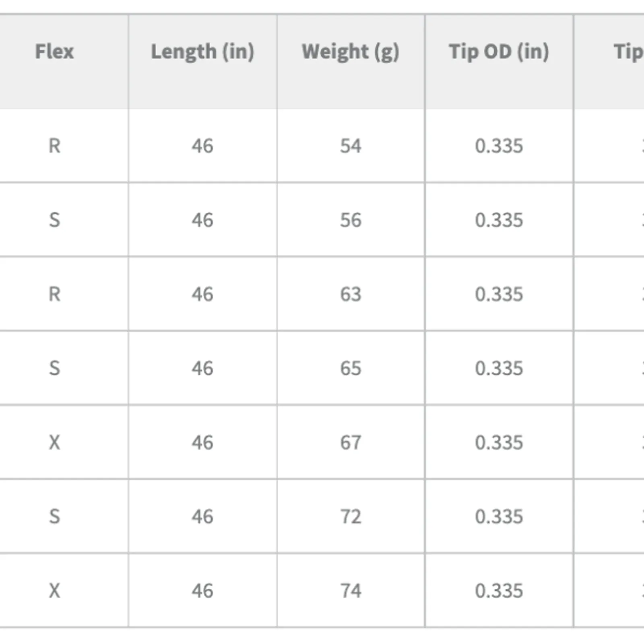This screenshot has height=644, width=644.
Task: Click the Length (in) column header
Action: click(202, 52)
